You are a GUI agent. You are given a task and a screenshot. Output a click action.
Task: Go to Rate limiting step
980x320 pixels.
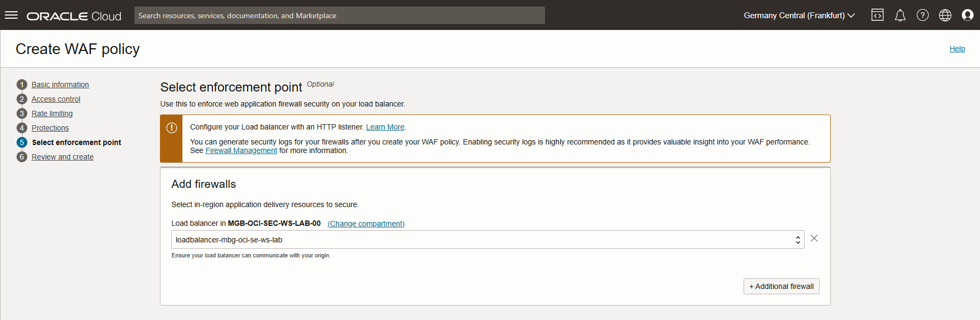[x=52, y=113]
